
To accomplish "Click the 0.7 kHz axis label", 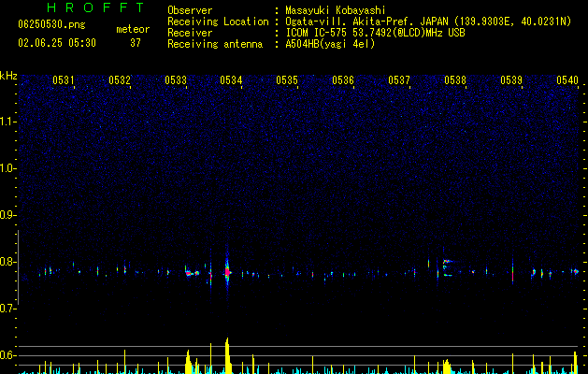I will 8,309.
